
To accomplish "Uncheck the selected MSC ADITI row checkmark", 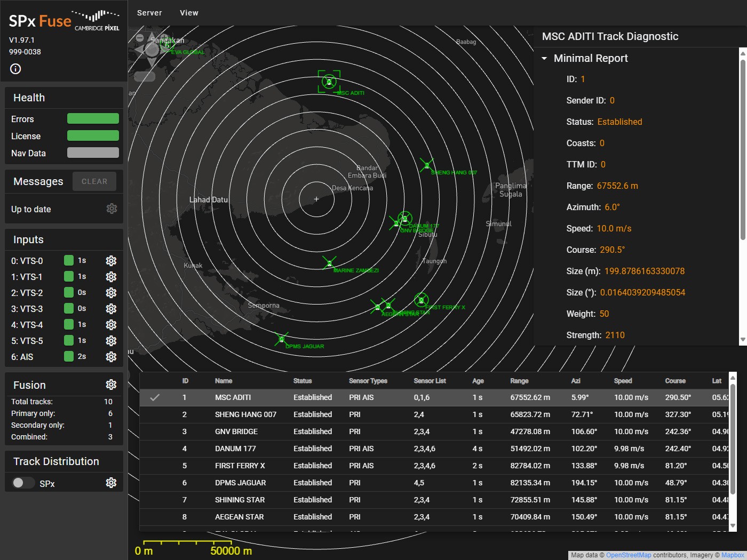I will pyautogui.click(x=155, y=397).
